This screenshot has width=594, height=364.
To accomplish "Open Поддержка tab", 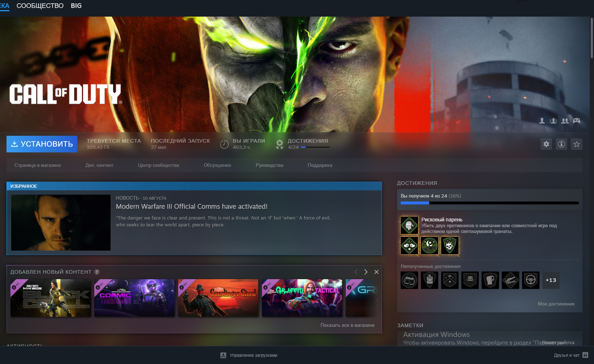I will pos(320,165).
